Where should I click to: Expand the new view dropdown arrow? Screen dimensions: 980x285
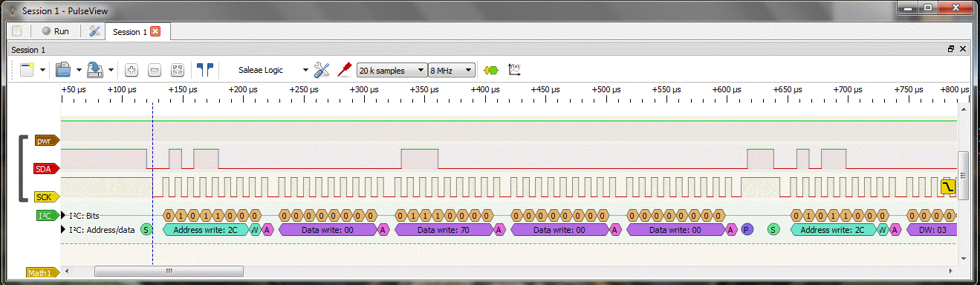click(42, 70)
